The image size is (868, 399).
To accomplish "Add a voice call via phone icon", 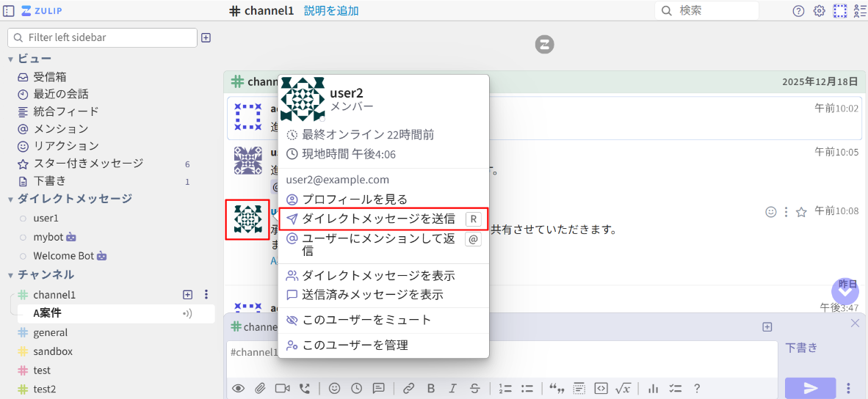I will coord(305,388).
